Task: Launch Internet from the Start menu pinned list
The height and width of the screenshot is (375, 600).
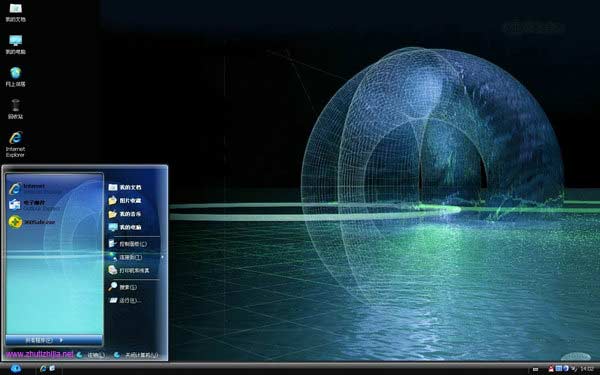Action: (x=34, y=188)
